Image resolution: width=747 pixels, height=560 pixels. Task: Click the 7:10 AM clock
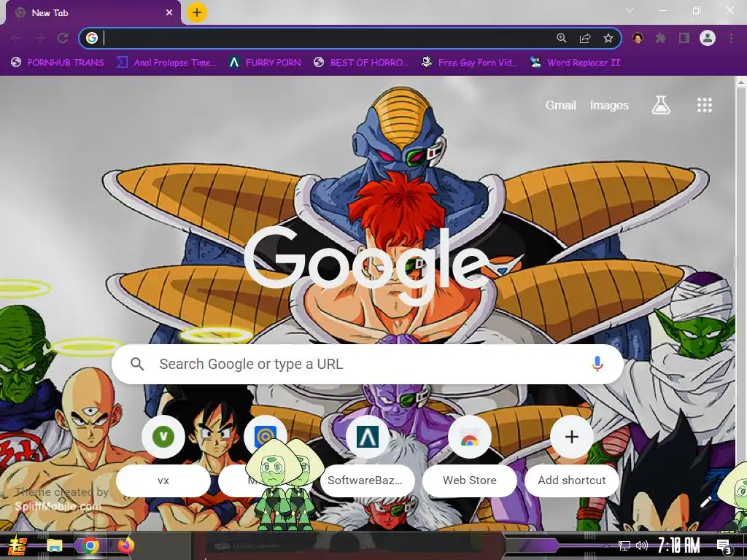pos(679,545)
